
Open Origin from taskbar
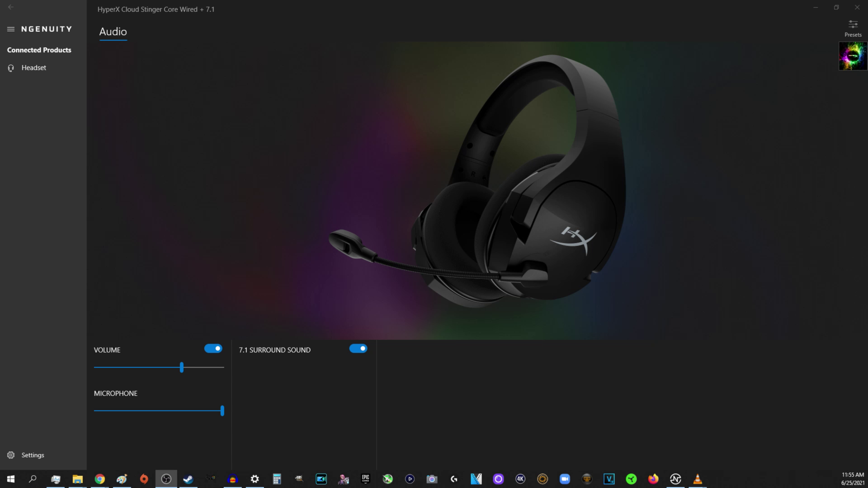click(x=144, y=479)
